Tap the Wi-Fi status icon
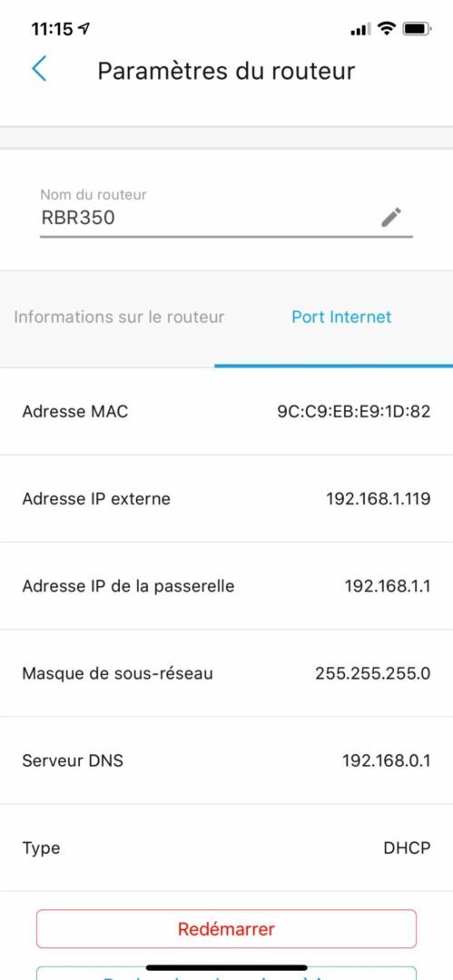This screenshot has width=453, height=980. pos(388,29)
